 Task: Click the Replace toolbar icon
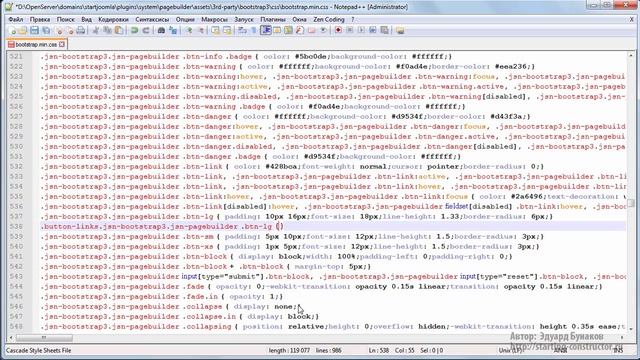click(x=173, y=31)
